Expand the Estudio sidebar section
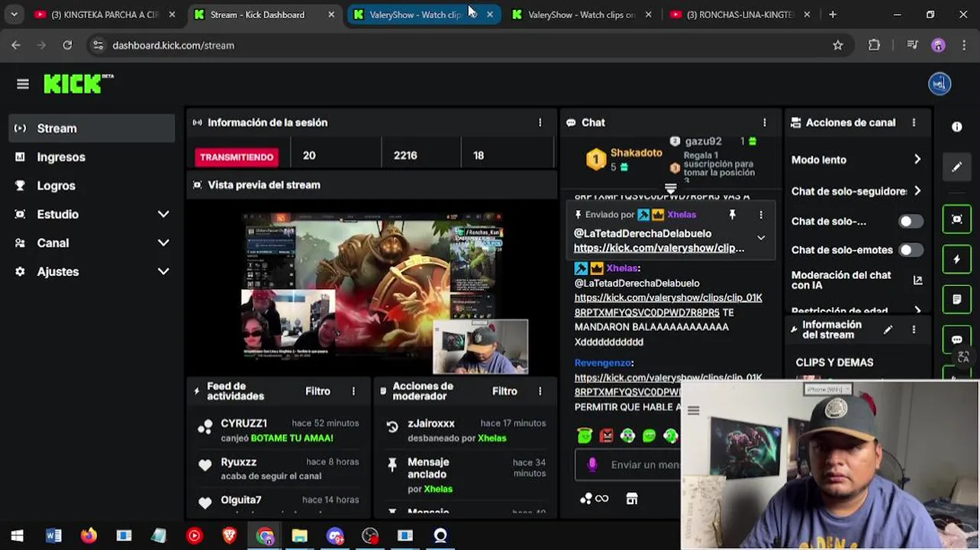Viewport: 980px width, 550px height. 163,214
